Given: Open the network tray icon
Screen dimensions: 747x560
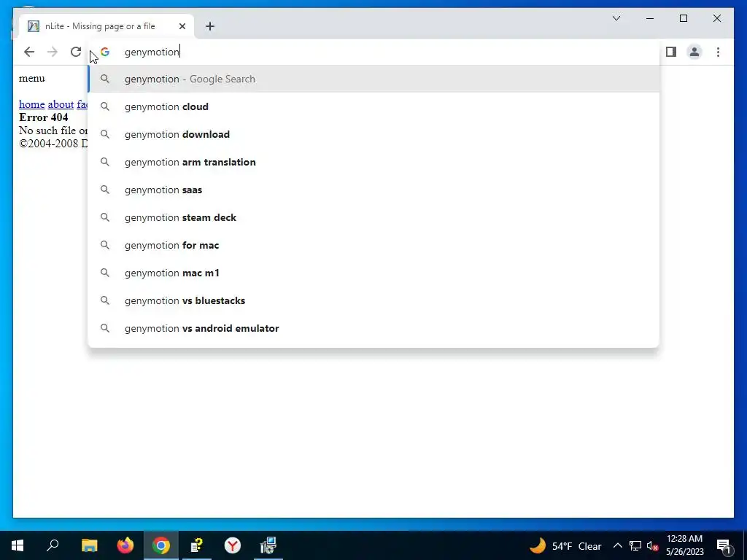Looking at the screenshot, I should click(x=635, y=545).
